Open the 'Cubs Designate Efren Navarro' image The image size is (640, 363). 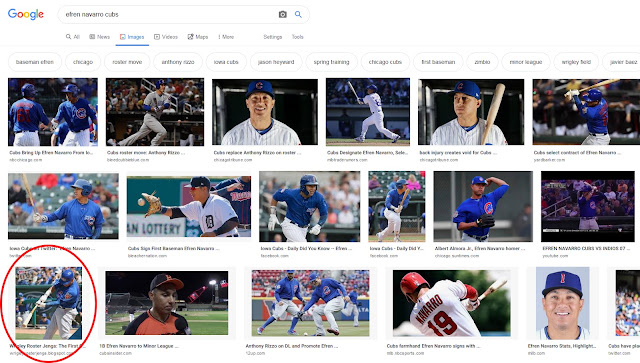tap(368, 112)
